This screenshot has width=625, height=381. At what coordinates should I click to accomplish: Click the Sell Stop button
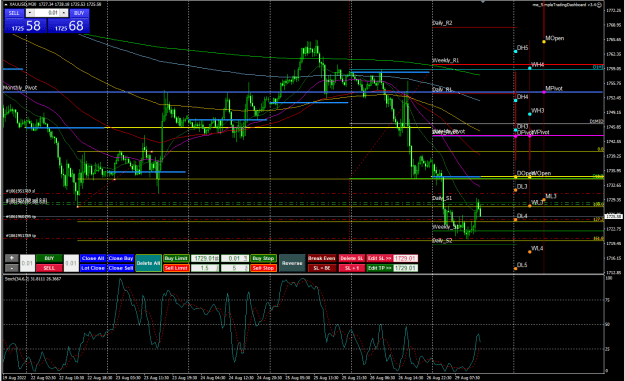[263, 268]
